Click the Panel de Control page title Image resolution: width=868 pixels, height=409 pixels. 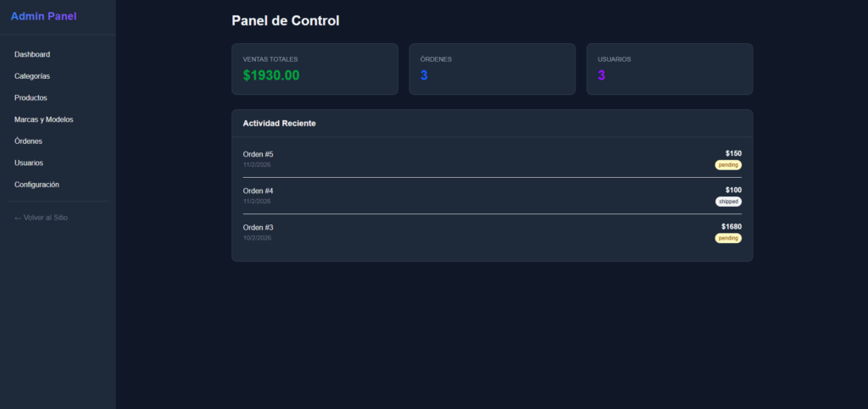(x=286, y=20)
